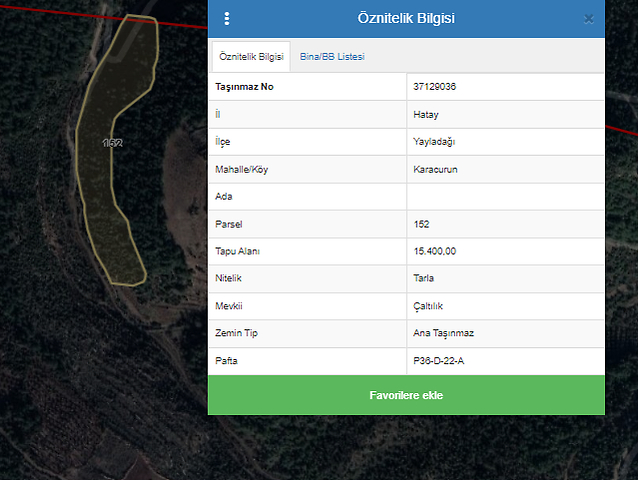Select the Öznitelik Bilgisi tab
Image resolution: width=638 pixels, height=480 pixels.
click(x=251, y=57)
